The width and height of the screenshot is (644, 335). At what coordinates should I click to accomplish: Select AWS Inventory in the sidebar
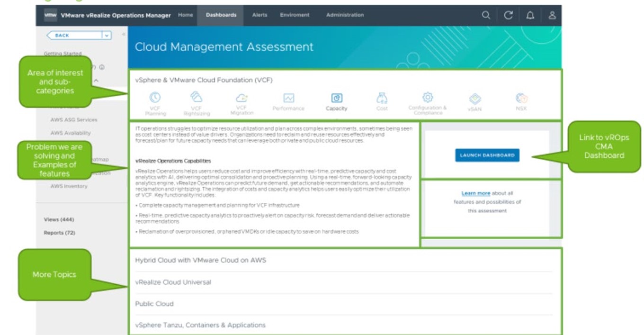tap(69, 186)
